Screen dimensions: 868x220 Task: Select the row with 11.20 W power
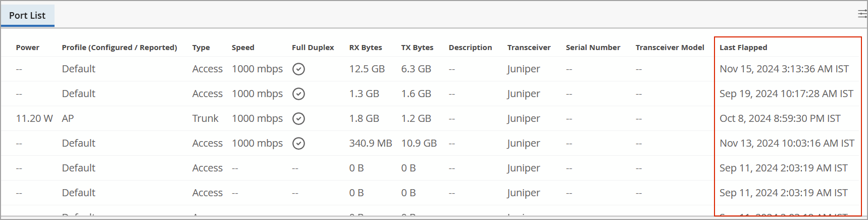click(34, 118)
